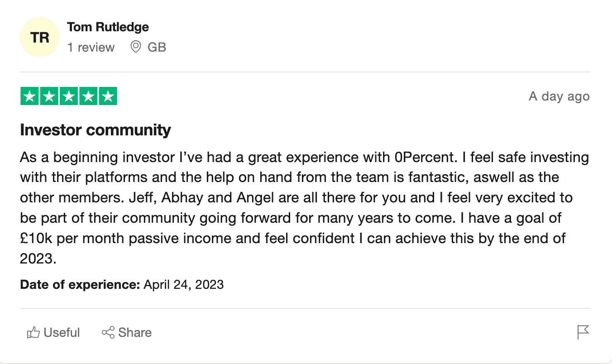Click the fifth green rating star

pyautogui.click(x=108, y=96)
